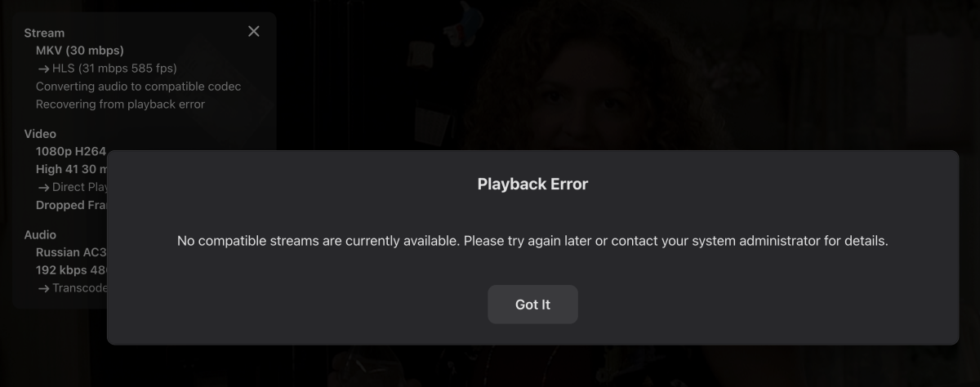The image size is (980, 387).
Task: Close the stream statistics panel
Action: point(253,31)
